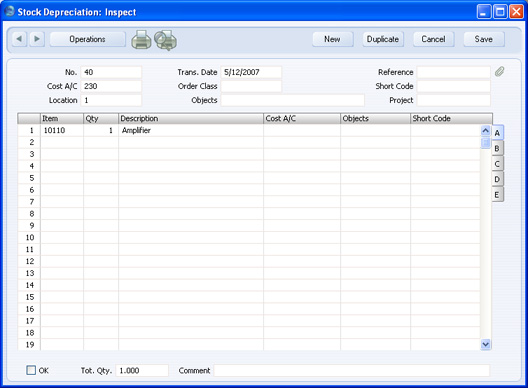Click the Location field
This screenshot has height=388, width=528.
[x=111, y=100]
